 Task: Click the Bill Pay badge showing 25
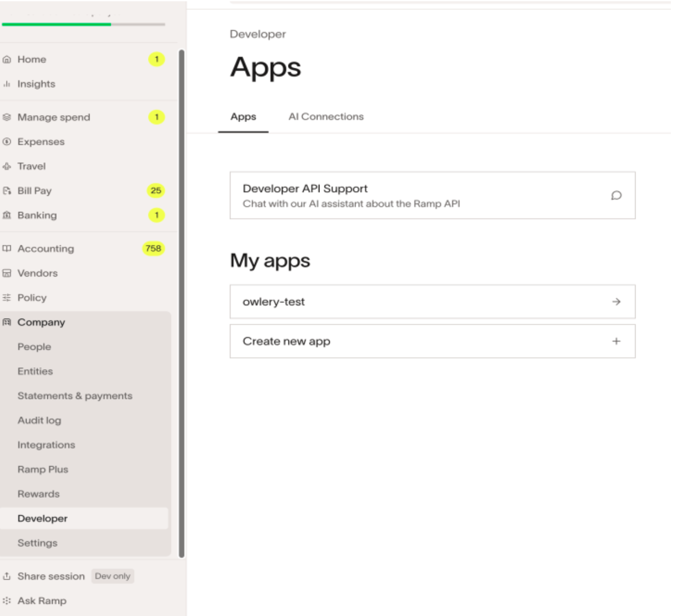pos(156,191)
